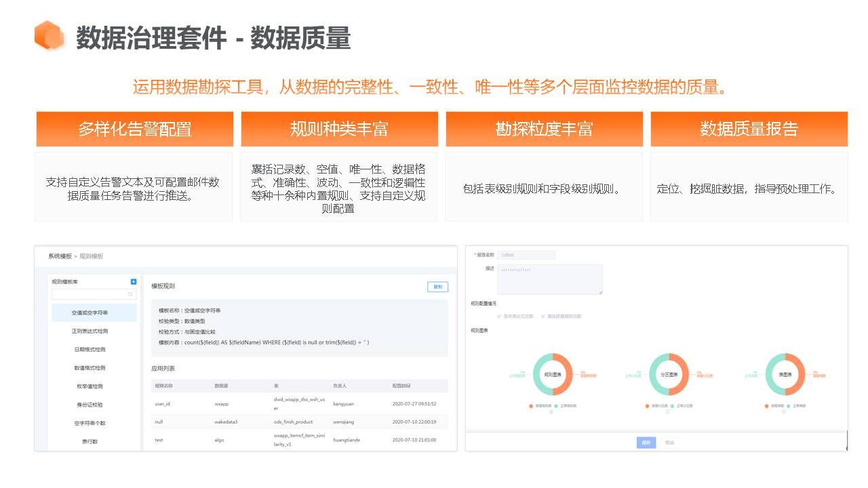Click the blue plus icon in 规则模板库
The height and width of the screenshot is (488, 868).
click(x=134, y=281)
